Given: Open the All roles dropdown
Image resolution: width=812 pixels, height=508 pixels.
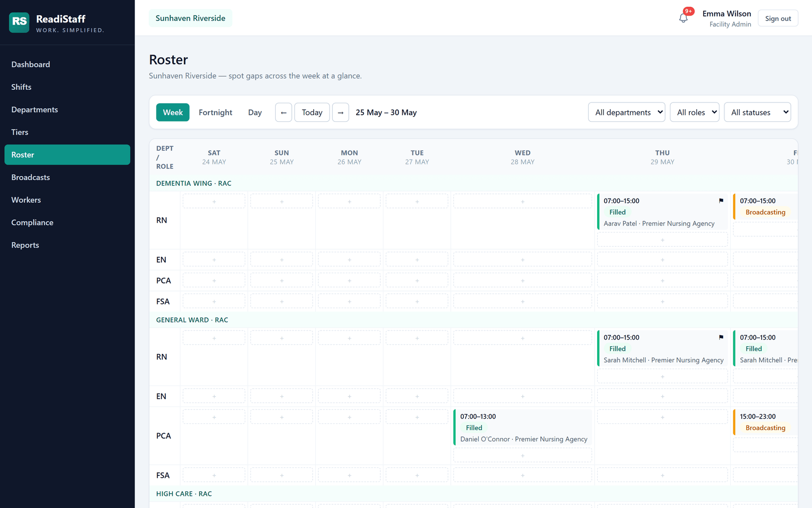Looking at the screenshot, I should [x=694, y=112].
